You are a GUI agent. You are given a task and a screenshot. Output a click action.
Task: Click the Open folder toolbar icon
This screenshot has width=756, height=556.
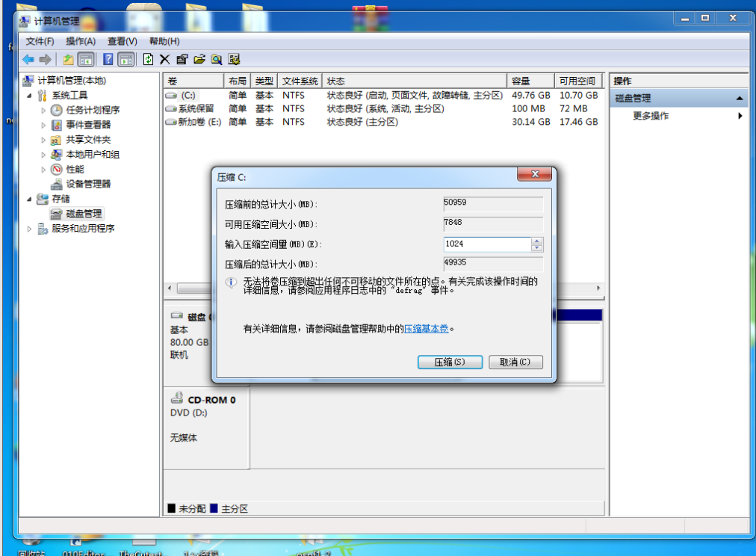click(x=199, y=60)
